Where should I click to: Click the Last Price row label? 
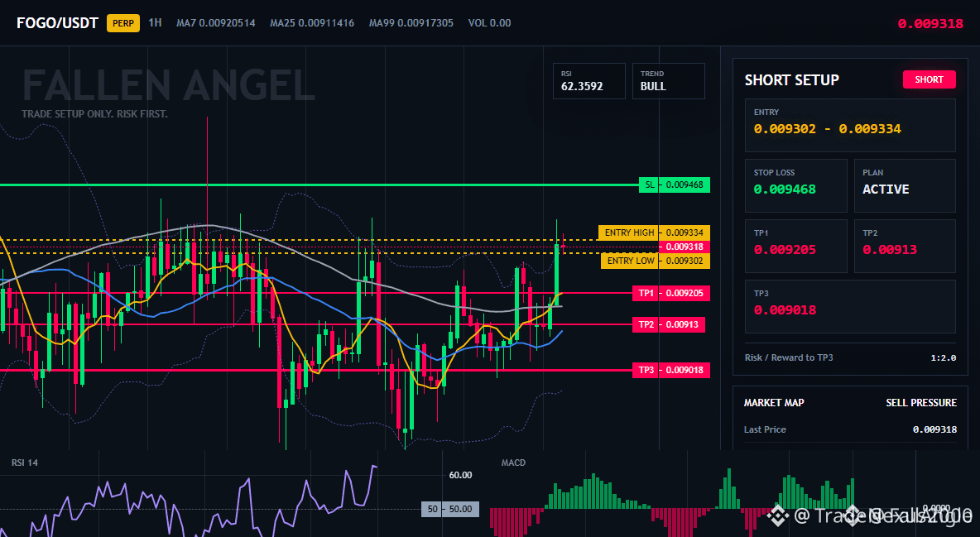pyautogui.click(x=765, y=429)
